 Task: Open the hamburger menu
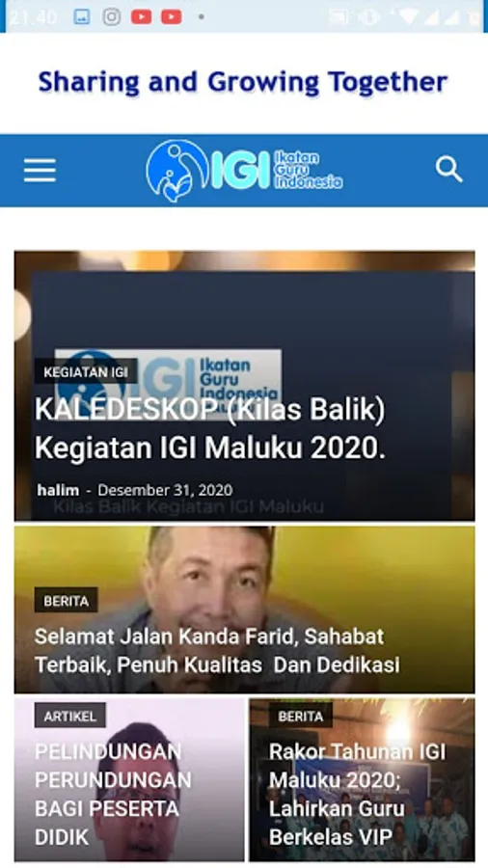(x=40, y=170)
